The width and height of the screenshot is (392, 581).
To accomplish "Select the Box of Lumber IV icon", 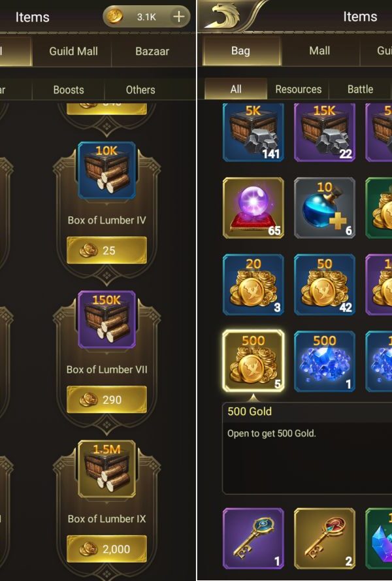I will (x=106, y=171).
